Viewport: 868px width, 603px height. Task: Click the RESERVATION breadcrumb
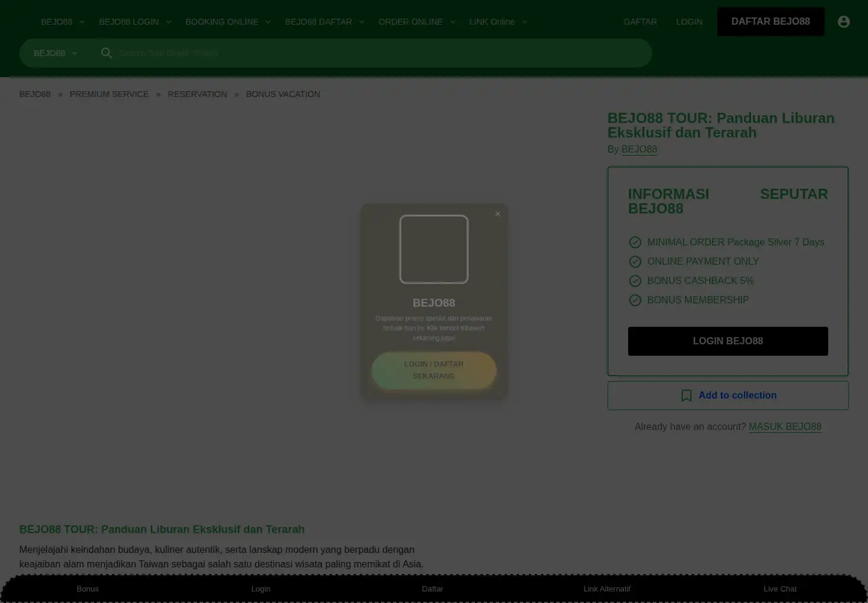(x=197, y=94)
